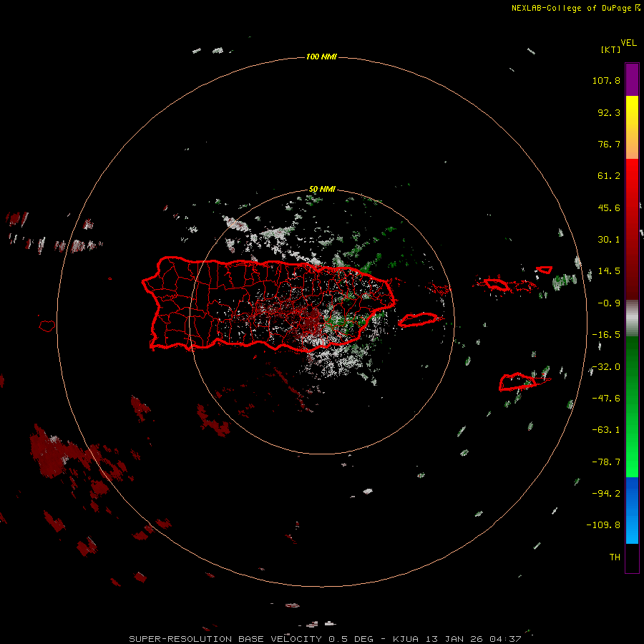
Task: Pick the blue band near -94.2
Action: pos(632,493)
